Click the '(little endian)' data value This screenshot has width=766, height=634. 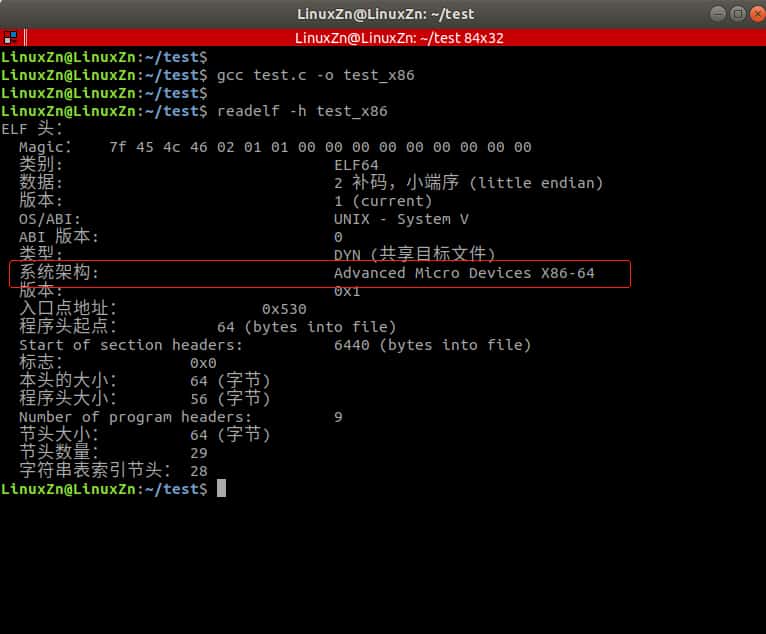[x=536, y=183]
